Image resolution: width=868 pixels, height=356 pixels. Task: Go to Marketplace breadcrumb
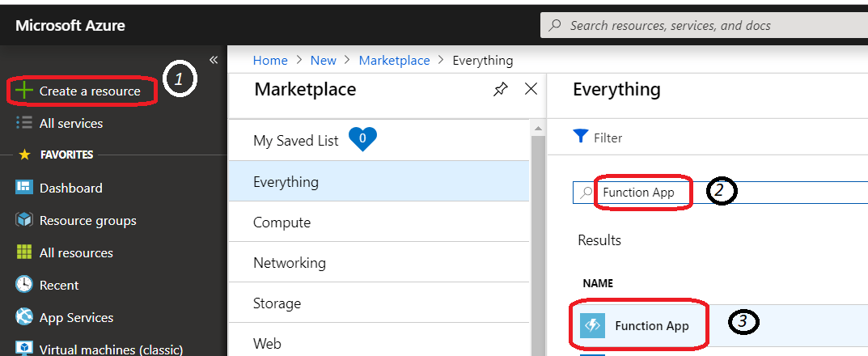394,61
